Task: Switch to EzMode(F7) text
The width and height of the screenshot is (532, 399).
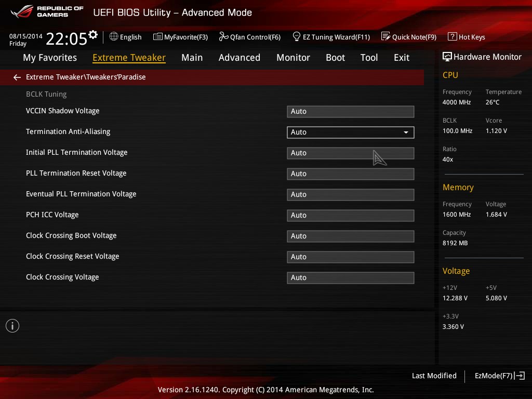Action: (x=494, y=376)
